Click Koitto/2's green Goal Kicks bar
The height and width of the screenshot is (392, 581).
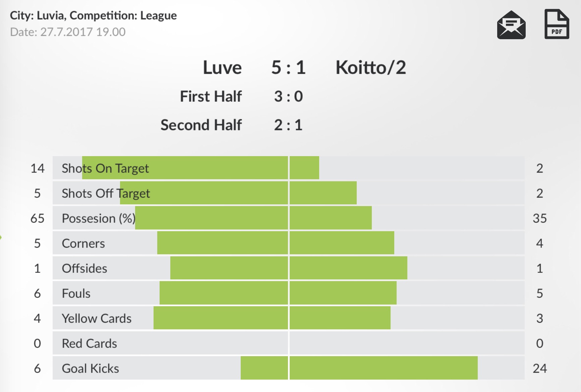click(x=383, y=368)
